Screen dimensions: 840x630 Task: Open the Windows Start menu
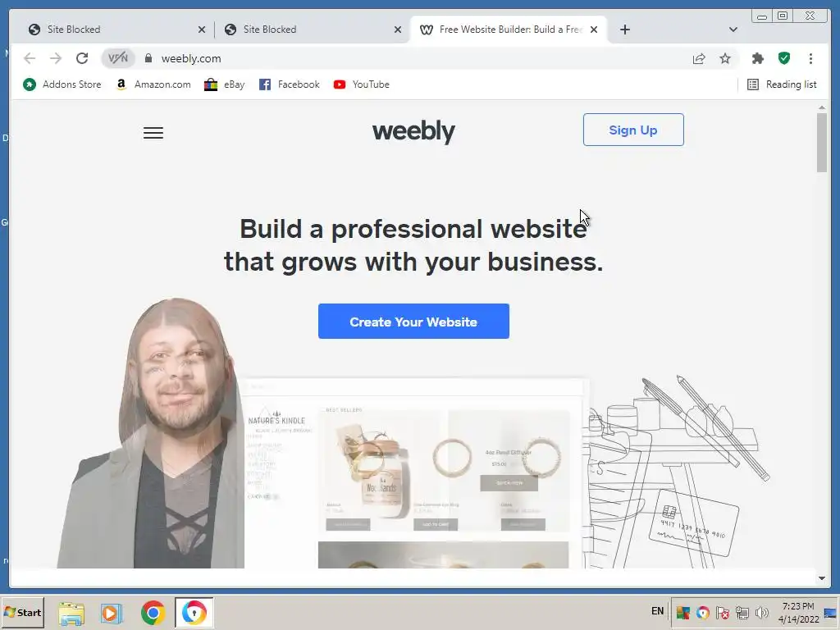22,612
